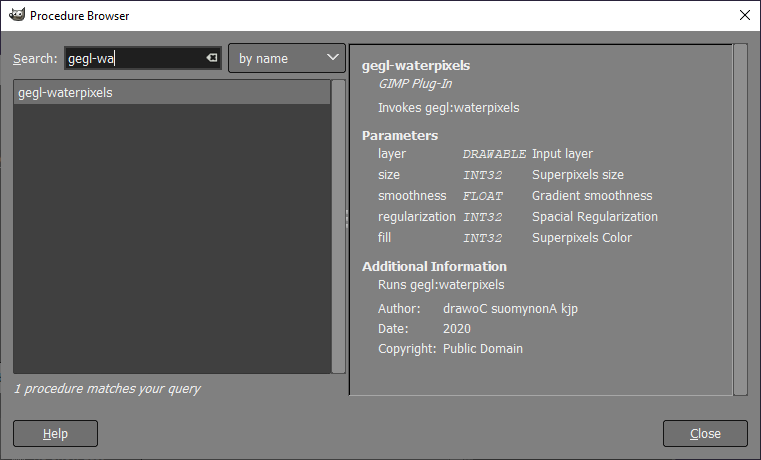Open the 'by name' search type dropdown
Viewport: 761px width, 460px height.
click(x=287, y=58)
